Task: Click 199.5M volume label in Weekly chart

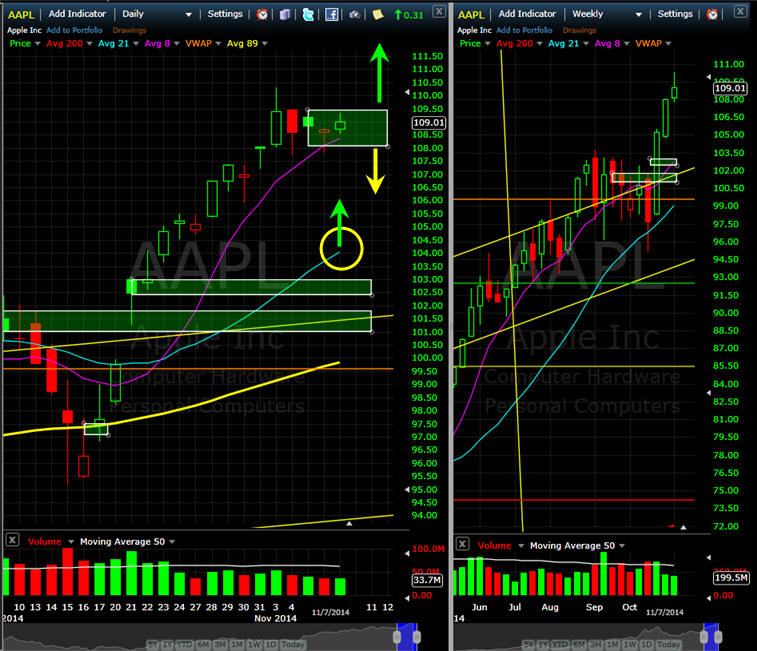Action: (x=731, y=578)
